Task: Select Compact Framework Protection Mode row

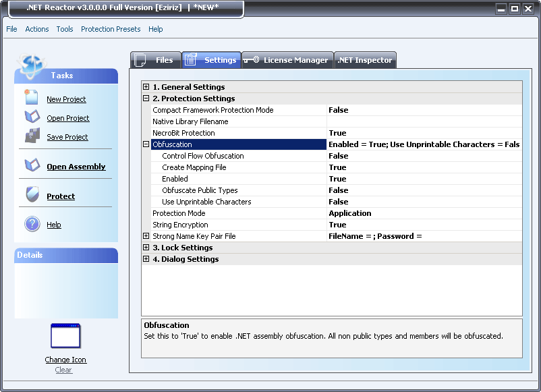Action: [x=337, y=110]
